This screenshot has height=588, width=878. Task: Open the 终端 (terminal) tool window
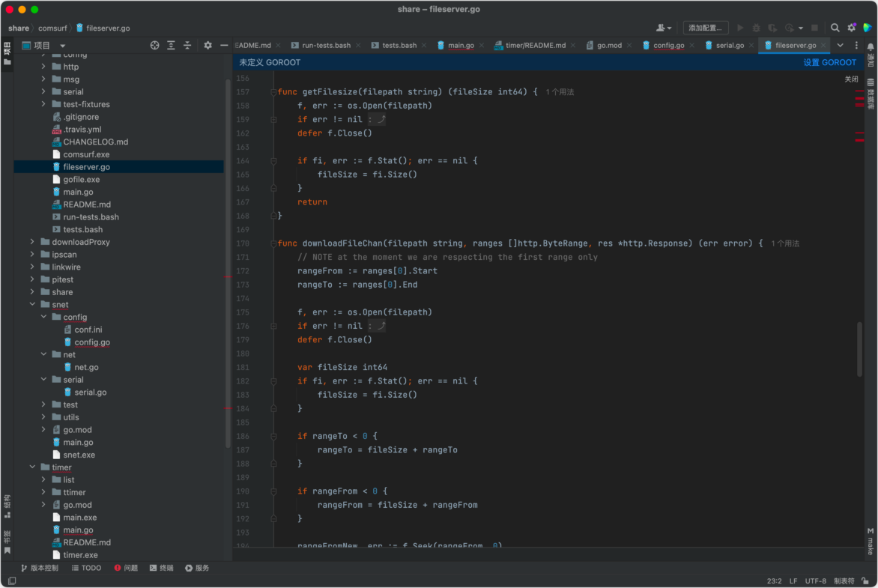[x=161, y=568]
